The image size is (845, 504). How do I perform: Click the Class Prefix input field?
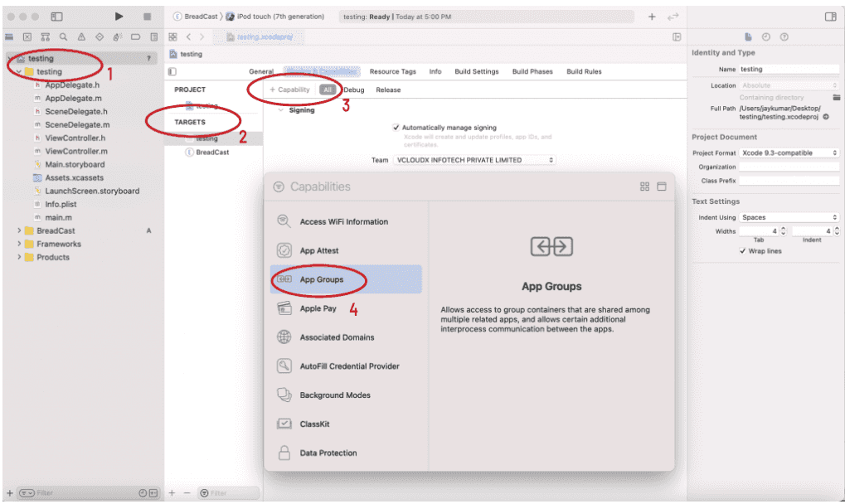tap(789, 181)
